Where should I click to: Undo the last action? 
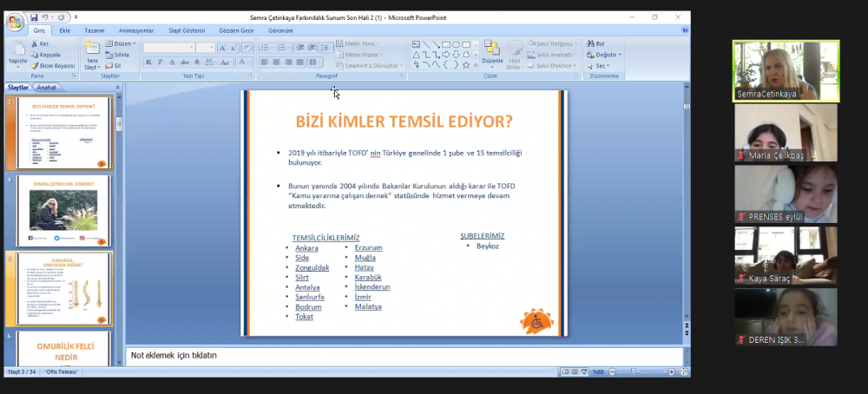[45, 17]
